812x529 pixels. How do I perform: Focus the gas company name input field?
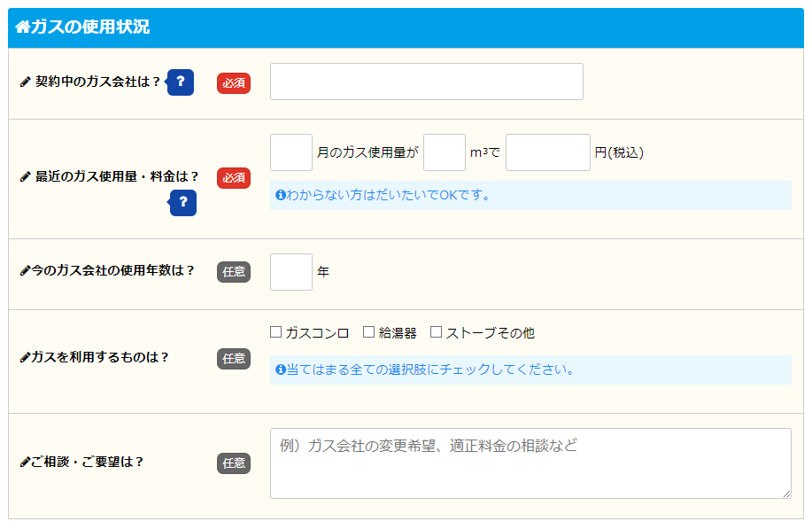coord(426,82)
